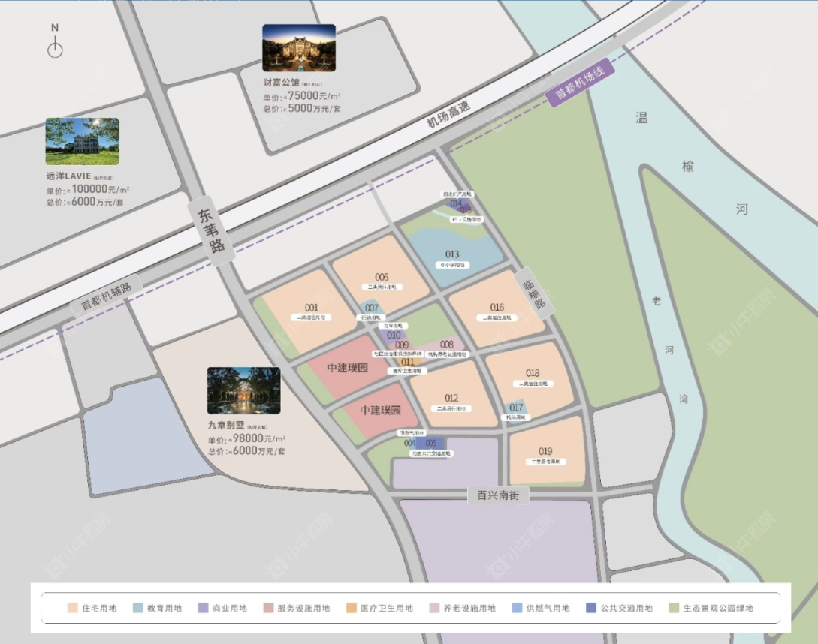Click the 温 character of the river name
The image size is (818, 644).
641,117
